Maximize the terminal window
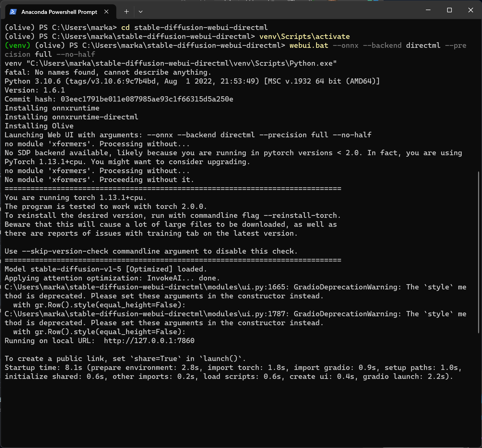 pos(449,10)
